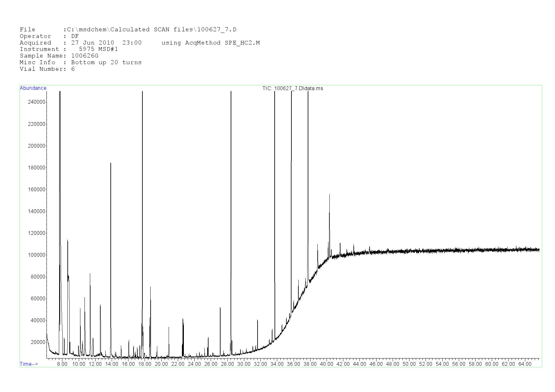
Task: Select the Vial Number value 6
Action: 73,69
